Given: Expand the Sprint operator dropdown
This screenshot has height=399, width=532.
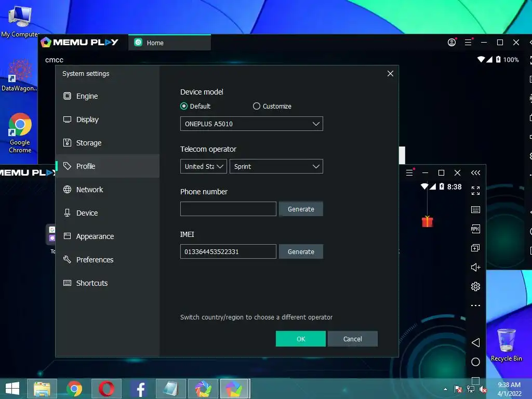Looking at the screenshot, I should (x=276, y=167).
